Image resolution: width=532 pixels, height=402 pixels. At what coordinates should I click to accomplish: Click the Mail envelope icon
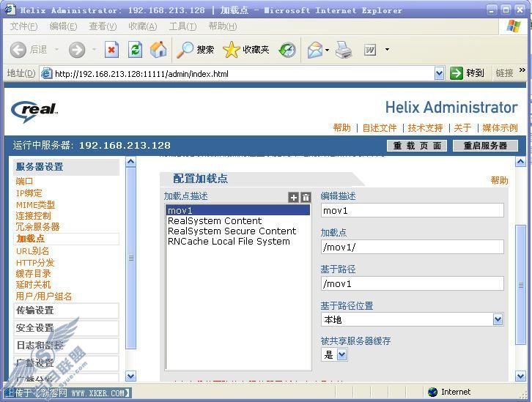[x=315, y=50]
